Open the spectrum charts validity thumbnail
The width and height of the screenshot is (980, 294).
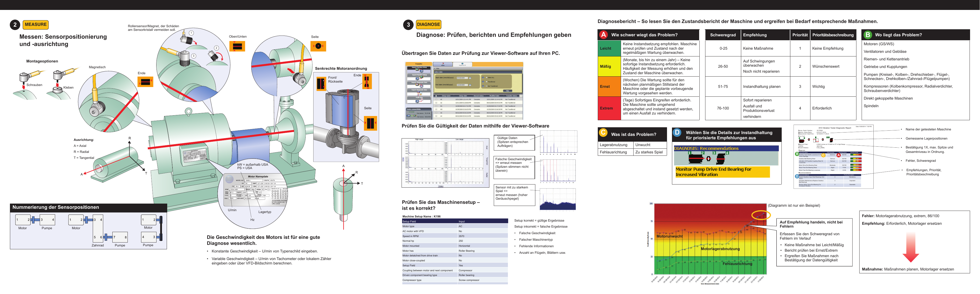click(x=445, y=163)
